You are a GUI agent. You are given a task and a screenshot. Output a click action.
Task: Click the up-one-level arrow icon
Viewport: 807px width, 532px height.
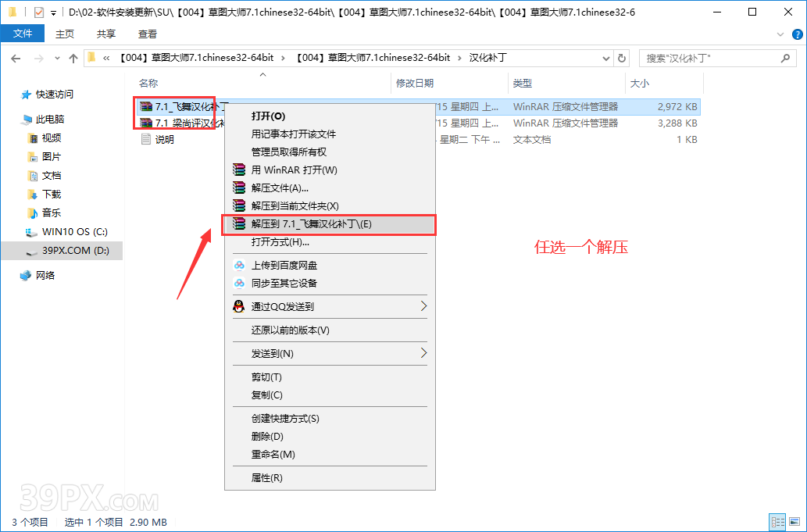[x=73, y=57]
